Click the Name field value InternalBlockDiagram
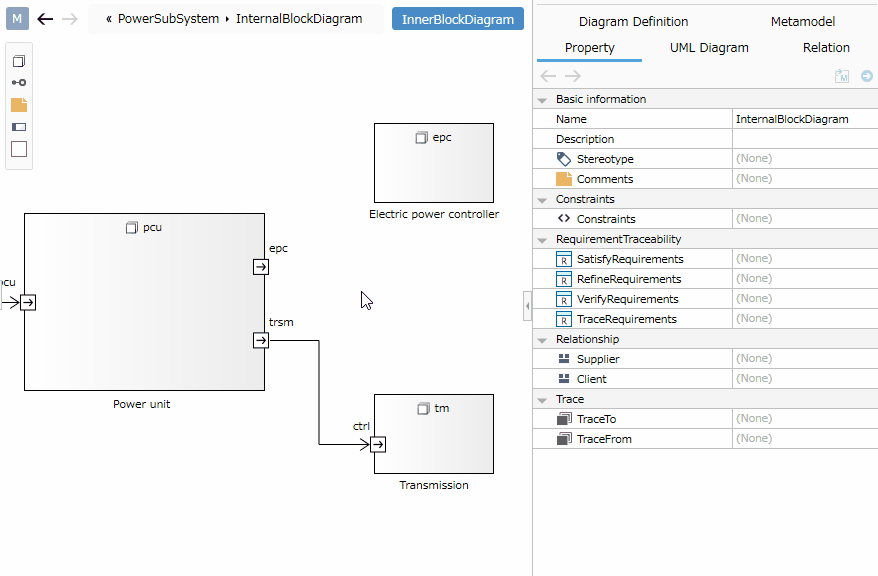878x576 pixels. (x=805, y=119)
